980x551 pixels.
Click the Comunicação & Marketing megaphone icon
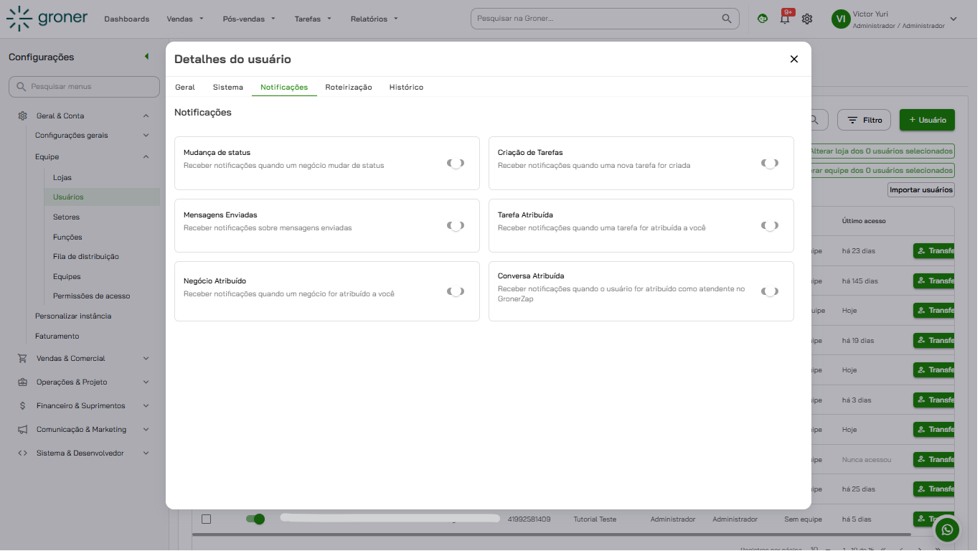[23, 429]
